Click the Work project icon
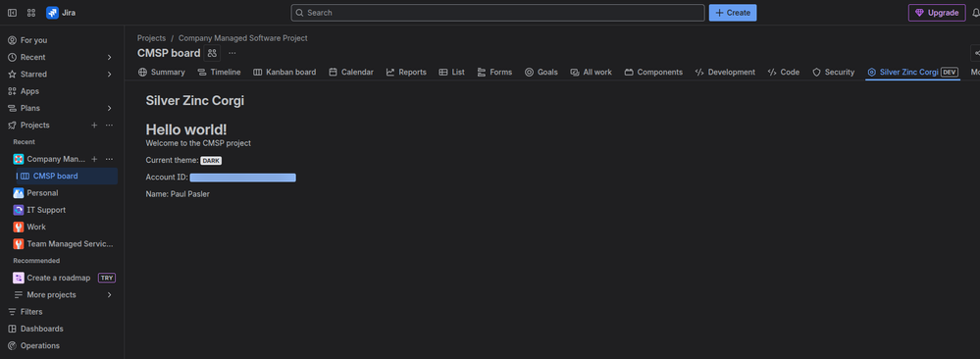The height and width of the screenshot is (359, 980). tap(19, 227)
